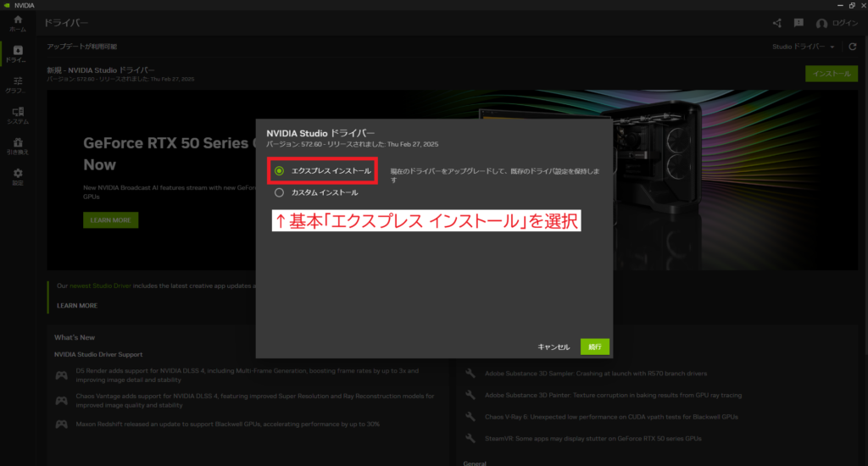Click 'Chaos Vantage adds support' text entry
This screenshot has width=868, height=466.
point(254,401)
